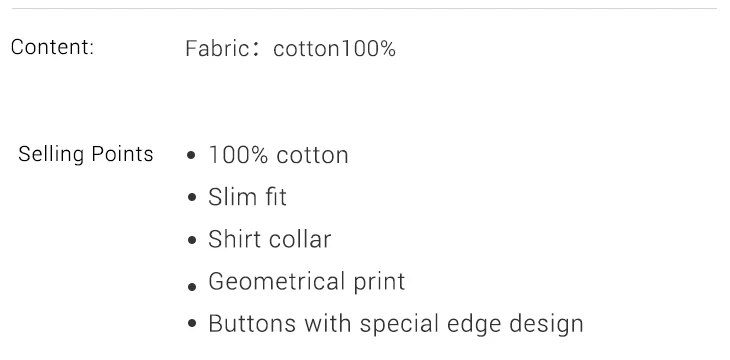Click Buttons with special edge design text
Screen dimensions: 730x360
396,324
